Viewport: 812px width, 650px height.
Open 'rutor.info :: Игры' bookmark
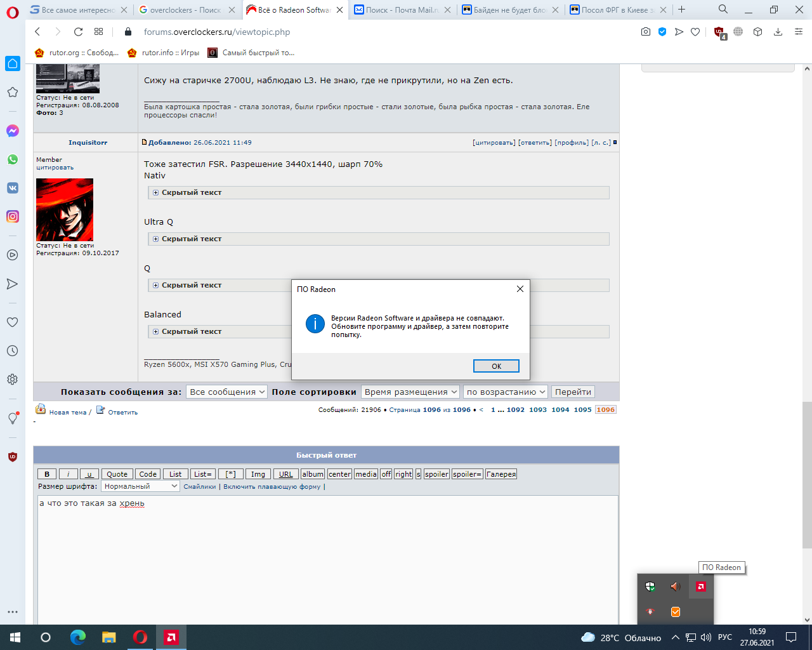164,53
